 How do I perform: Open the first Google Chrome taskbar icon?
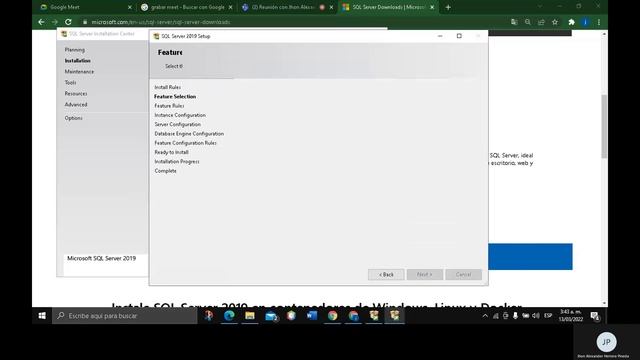333,316
